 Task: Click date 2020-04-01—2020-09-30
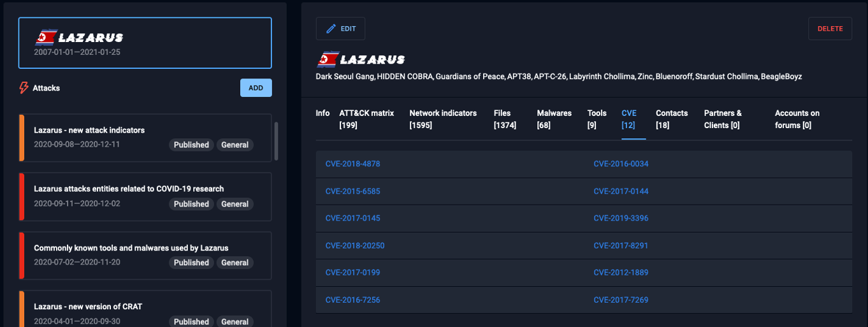coord(76,321)
